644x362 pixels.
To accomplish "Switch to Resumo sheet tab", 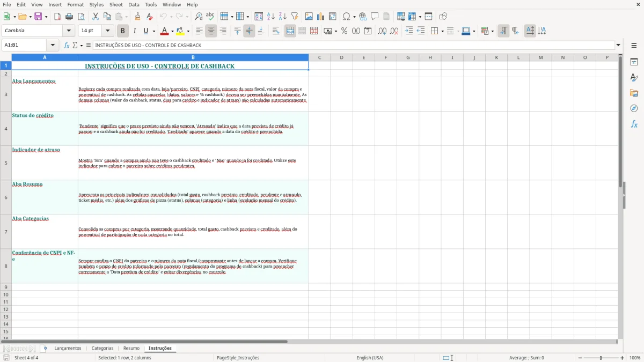I will [x=131, y=348].
